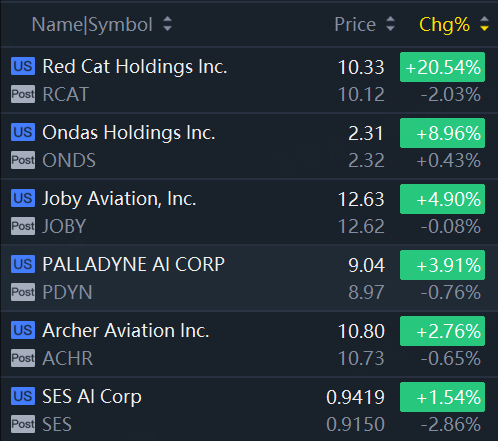Click US market badge beside Red Cat Holdings

23,66
